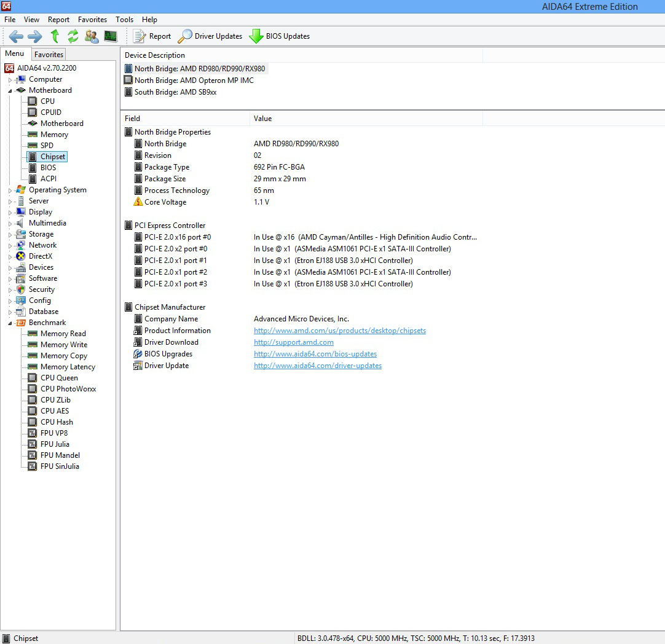Expand the Network tree node

click(x=10, y=245)
